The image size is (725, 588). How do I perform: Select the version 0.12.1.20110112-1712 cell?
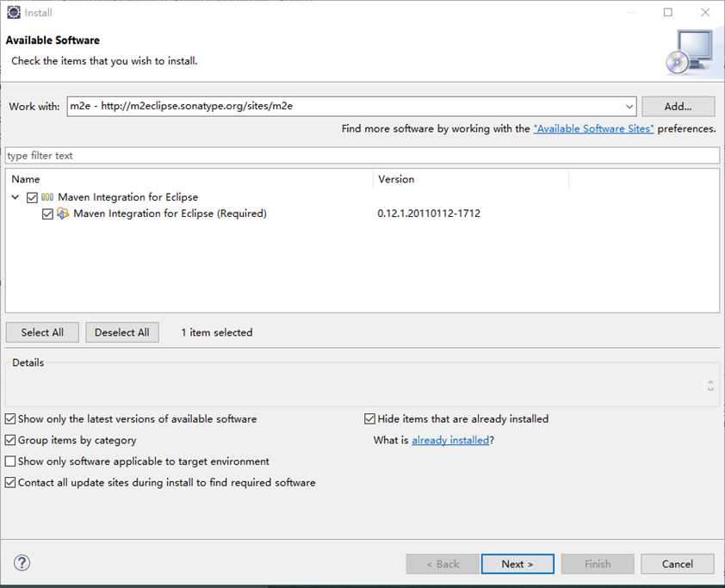point(429,214)
